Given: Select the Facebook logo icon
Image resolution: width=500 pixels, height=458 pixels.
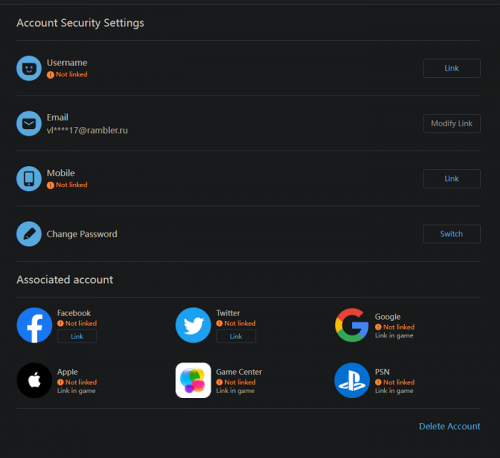Looking at the screenshot, I should coord(34,325).
